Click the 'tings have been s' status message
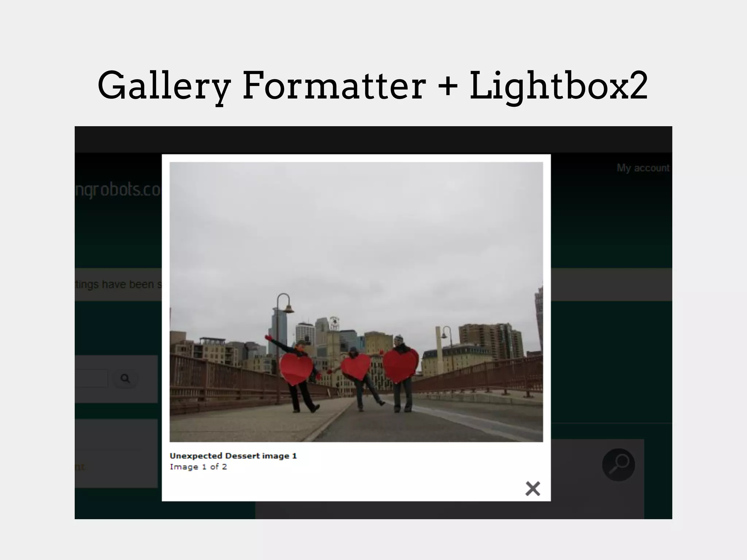This screenshot has height=560, width=747. point(119,284)
